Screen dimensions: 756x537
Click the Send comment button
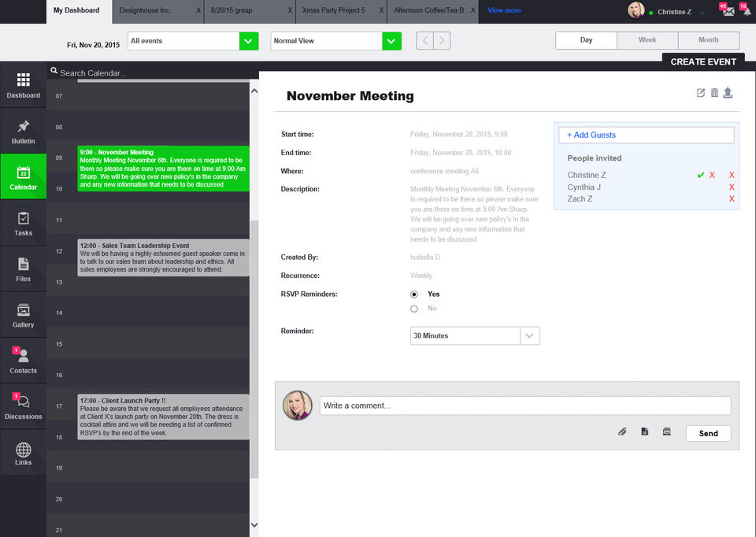[708, 433]
